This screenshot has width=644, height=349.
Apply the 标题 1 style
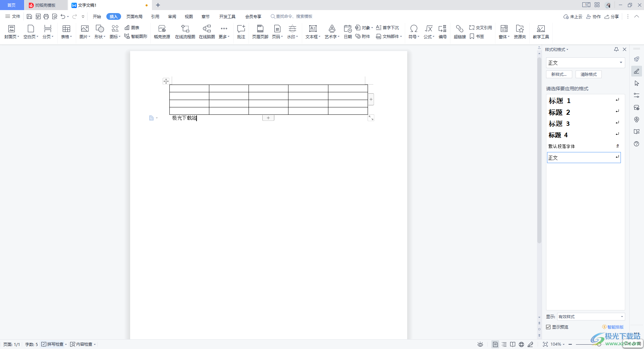coord(584,101)
